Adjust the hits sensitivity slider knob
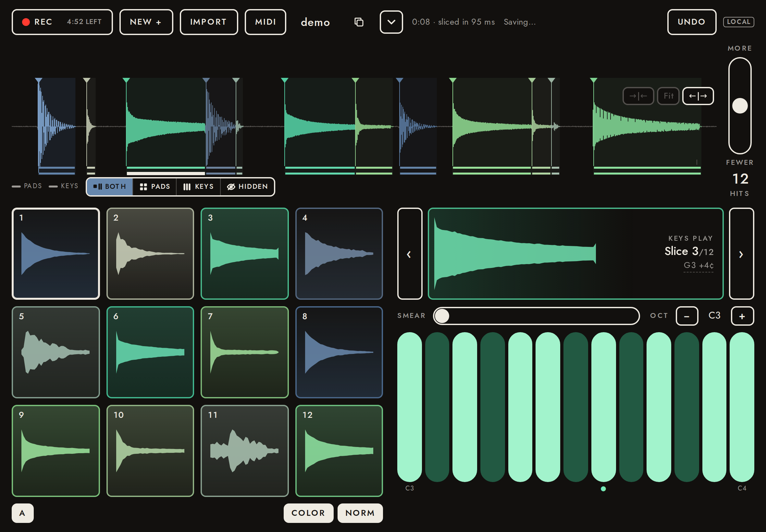 coord(740,106)
